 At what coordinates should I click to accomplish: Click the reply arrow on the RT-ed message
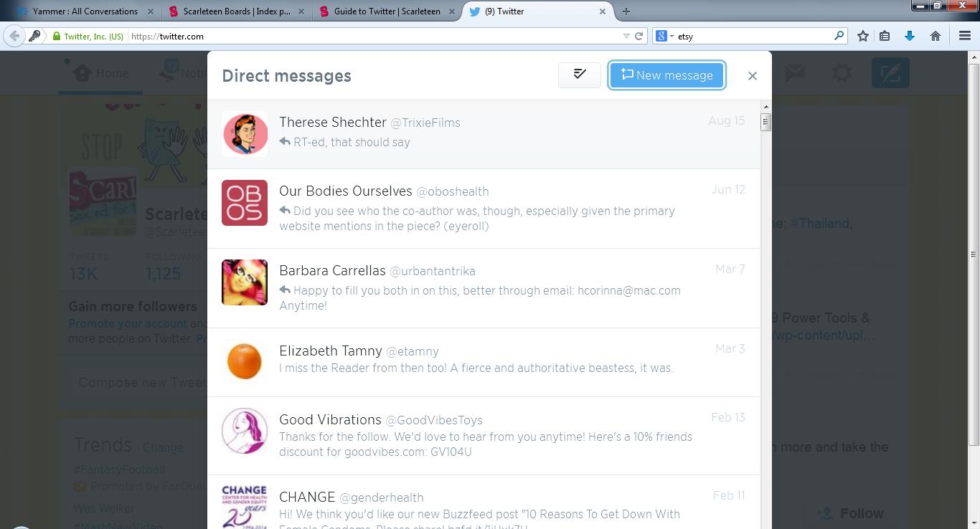285,142
